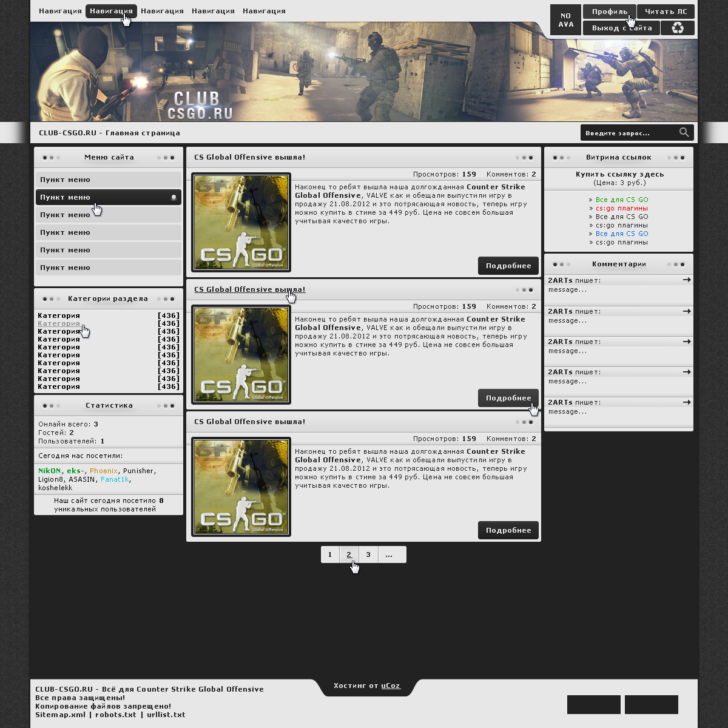728x728 pixels.
Task: Open the blue Все для CS GO link
Action: (x=622, y=234)
